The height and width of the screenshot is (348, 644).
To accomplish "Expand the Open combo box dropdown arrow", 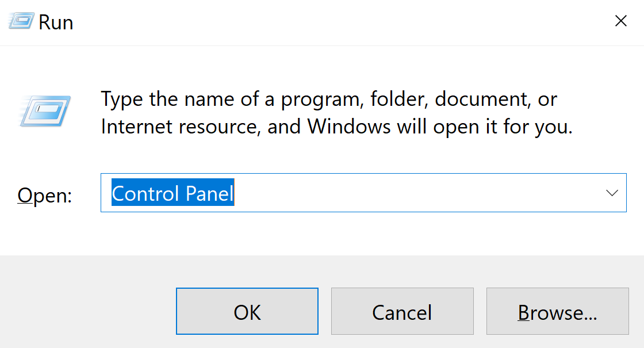I will [612, 193].
